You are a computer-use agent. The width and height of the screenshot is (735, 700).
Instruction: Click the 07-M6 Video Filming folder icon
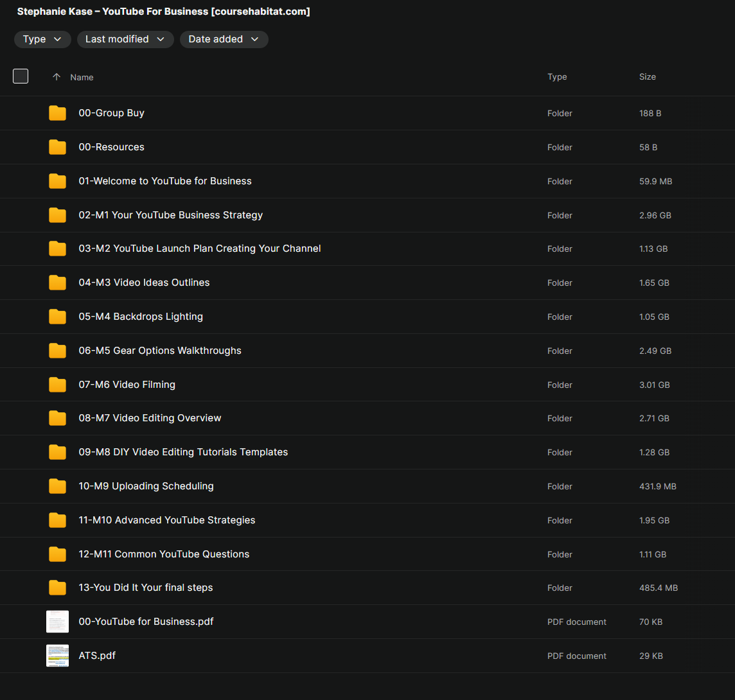tap(57, 385)
